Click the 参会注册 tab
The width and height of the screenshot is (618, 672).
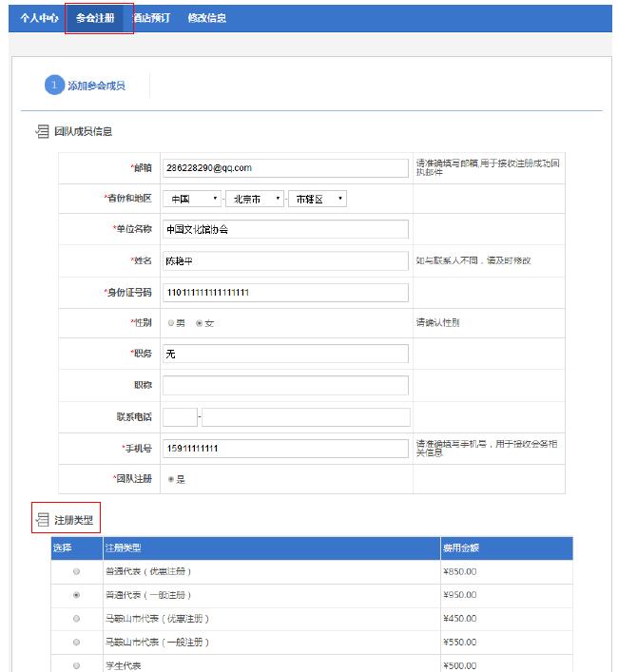(x=95, y=18)
